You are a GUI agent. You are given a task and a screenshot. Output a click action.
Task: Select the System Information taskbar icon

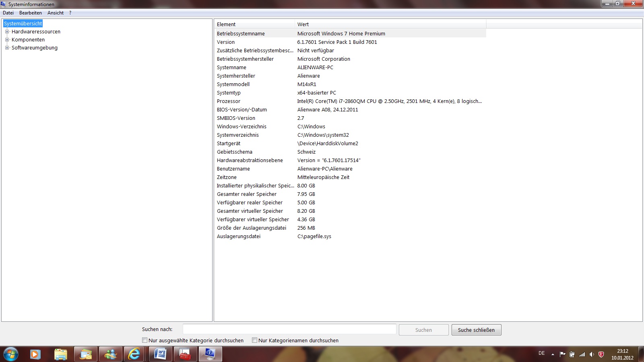pyautogui.click(x=210, y=354)
